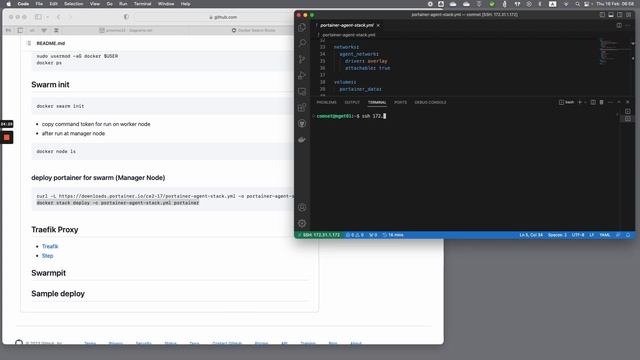Open the Search view in VS Code
Viewport: 640px width, 360px height.
[302, 43]
